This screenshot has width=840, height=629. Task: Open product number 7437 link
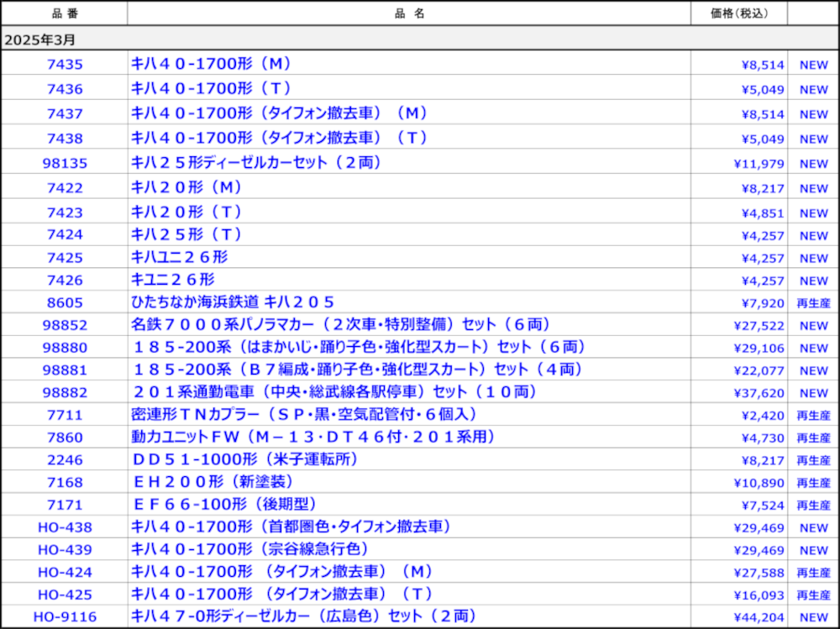tap(65, 113)
